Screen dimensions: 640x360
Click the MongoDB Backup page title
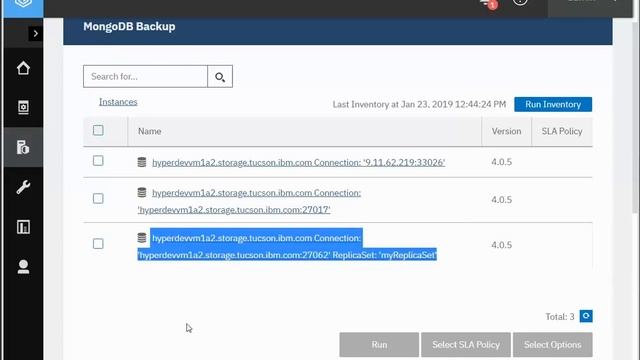(x=129, y=27)
